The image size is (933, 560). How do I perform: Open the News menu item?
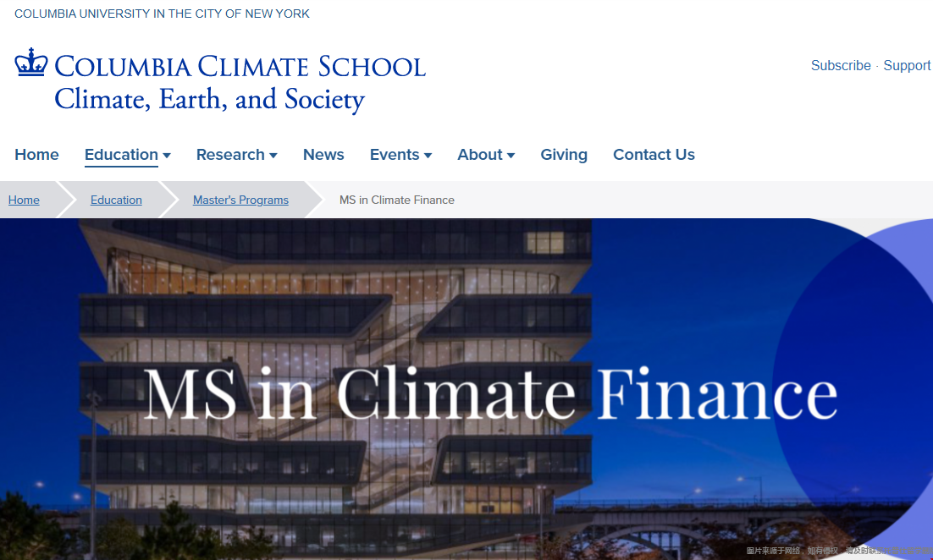pos(323,155)
